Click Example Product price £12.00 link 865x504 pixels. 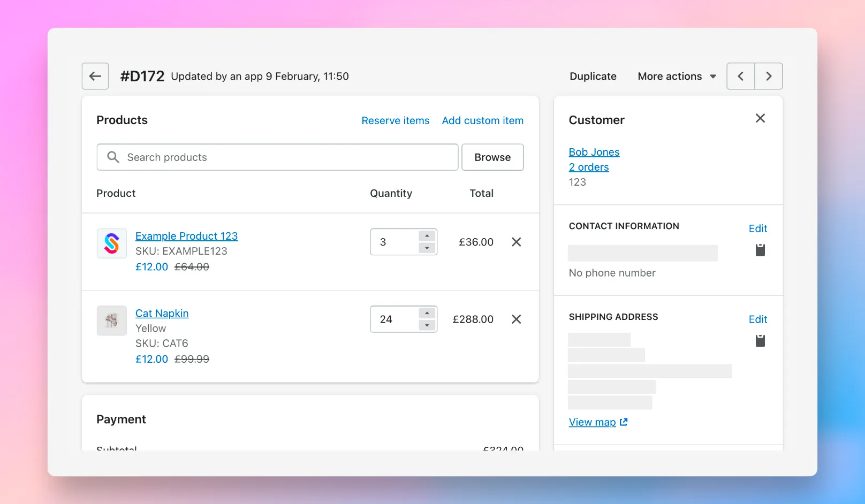(151, 266)
